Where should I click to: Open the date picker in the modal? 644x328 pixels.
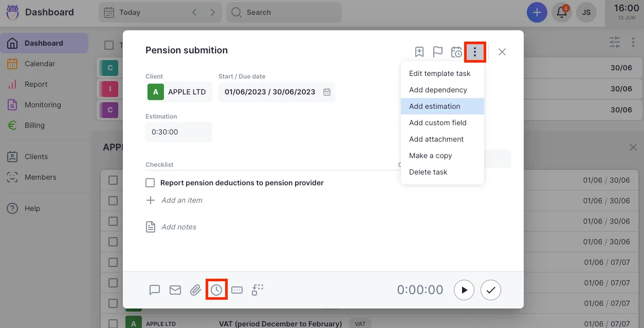click(x=326, y=92)
